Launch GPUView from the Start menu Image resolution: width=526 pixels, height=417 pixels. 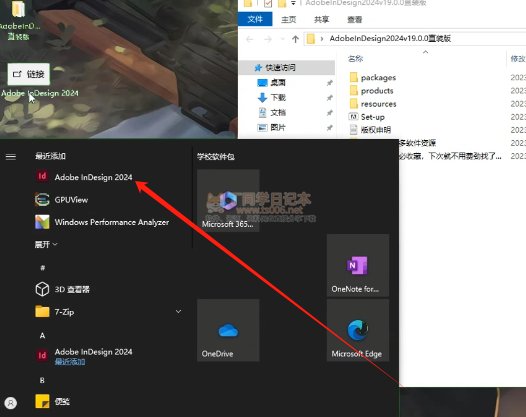61,200
